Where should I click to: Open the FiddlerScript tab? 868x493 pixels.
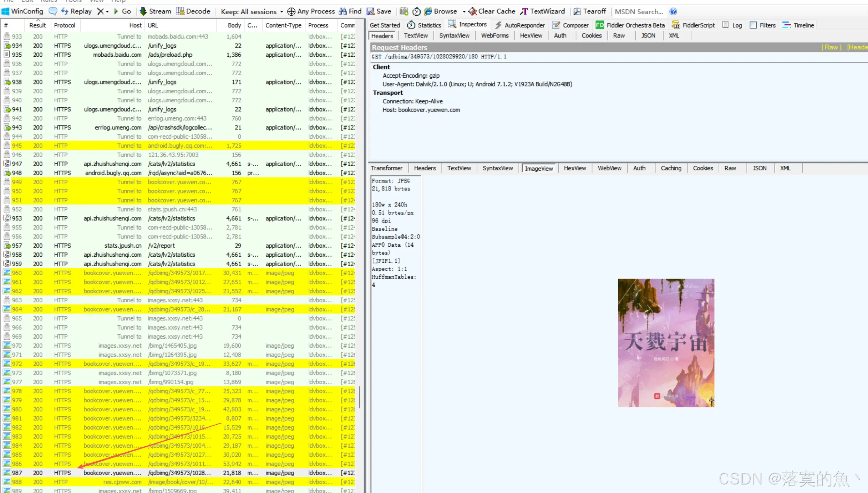(x=693, y=25)
